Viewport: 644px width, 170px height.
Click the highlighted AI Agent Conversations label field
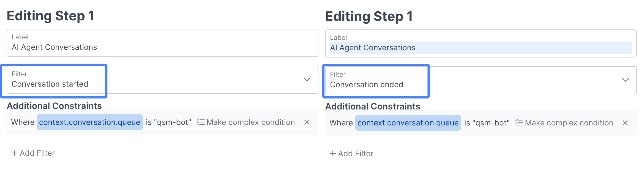(x=480, y=48)
